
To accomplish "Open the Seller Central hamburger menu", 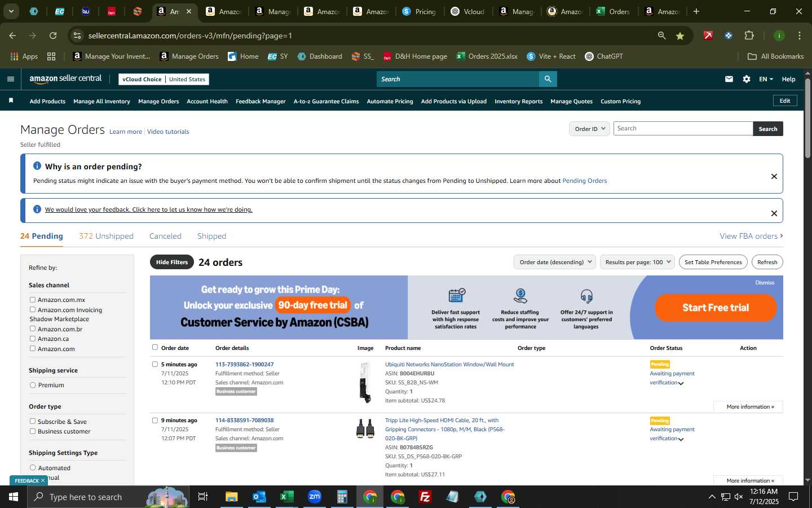I will pos(10,79).
